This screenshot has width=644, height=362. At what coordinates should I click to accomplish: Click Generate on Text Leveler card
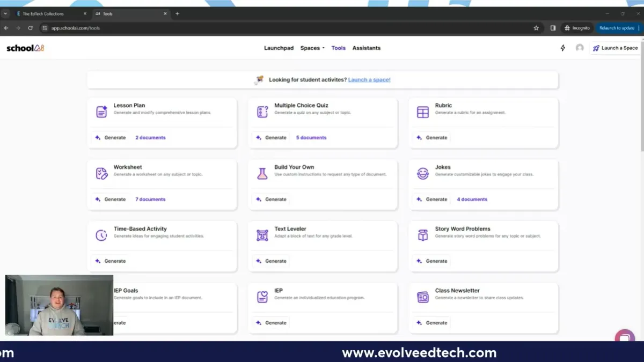271,261
